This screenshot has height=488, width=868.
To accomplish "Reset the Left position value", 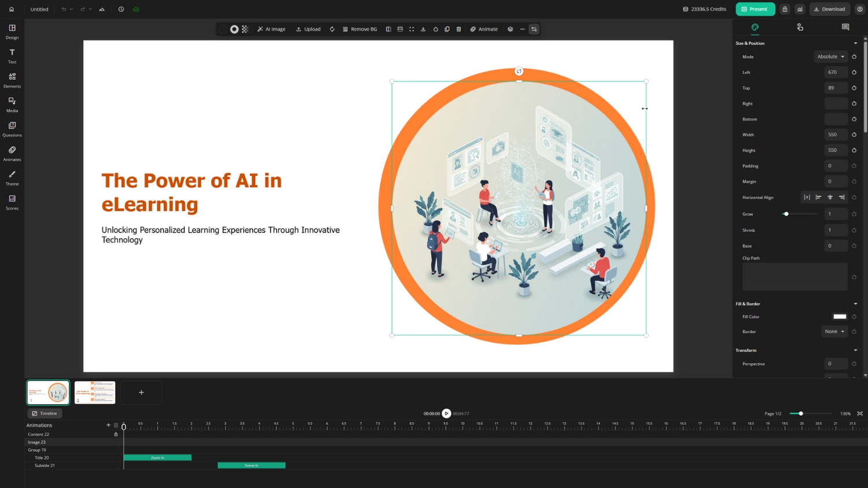I will pos(854,72).
